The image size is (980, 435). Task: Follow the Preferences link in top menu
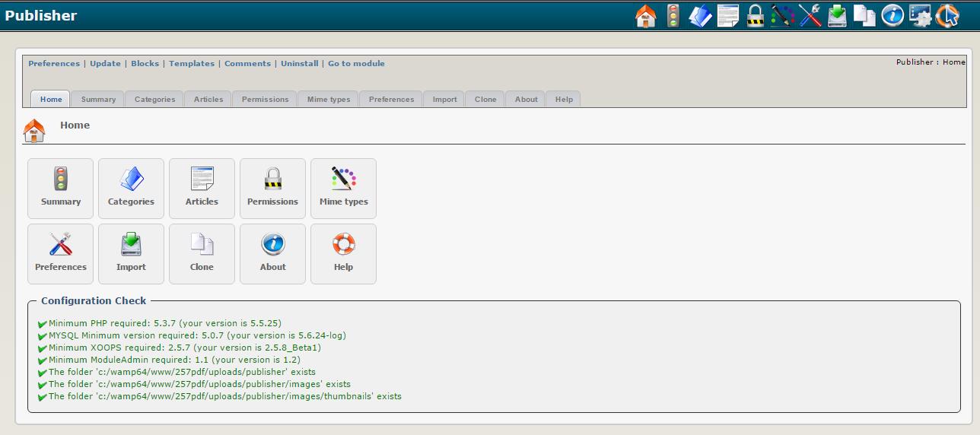click(54, 64)
